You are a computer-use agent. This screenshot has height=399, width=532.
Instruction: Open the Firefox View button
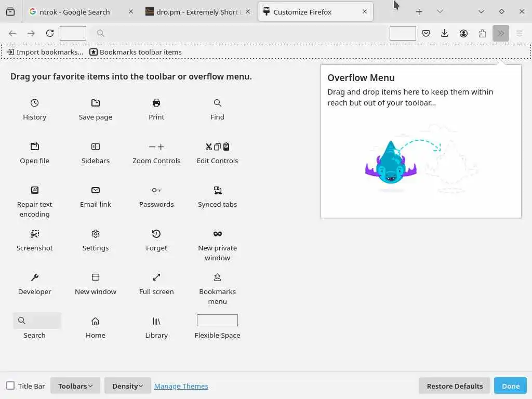(10, 11)
